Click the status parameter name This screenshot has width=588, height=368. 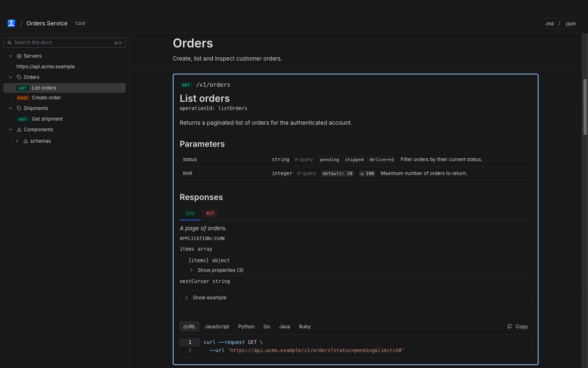[190, 159]
